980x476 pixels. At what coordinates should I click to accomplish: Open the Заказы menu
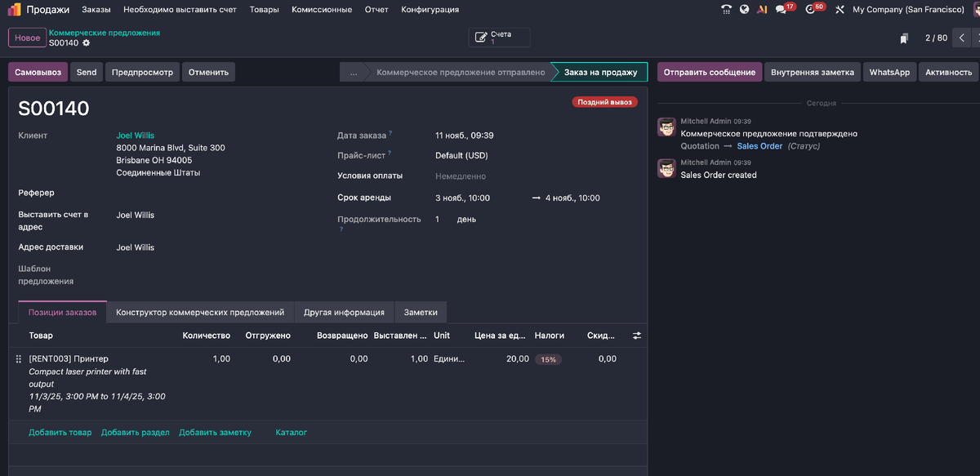click(96, 10)
